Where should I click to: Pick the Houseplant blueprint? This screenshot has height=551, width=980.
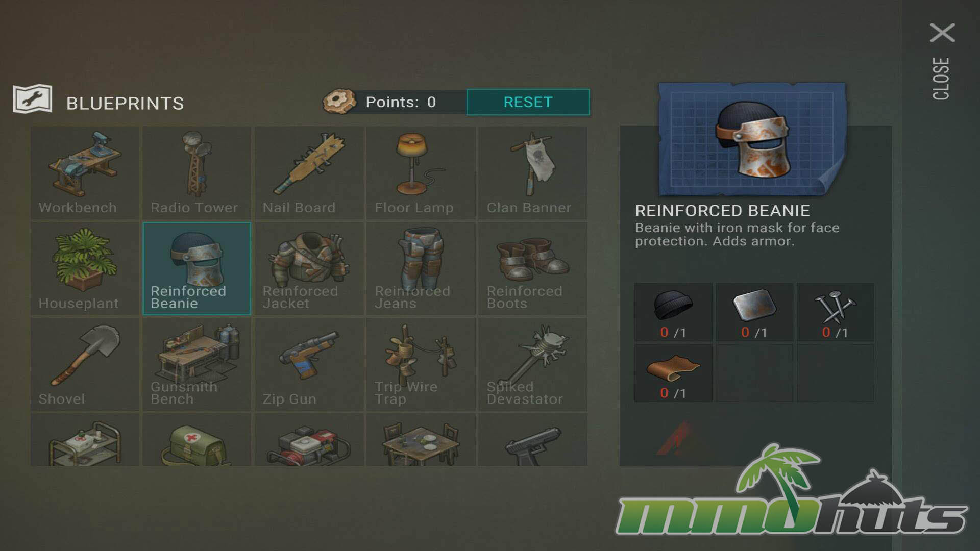pyautogui.click(x=85, y=269)
